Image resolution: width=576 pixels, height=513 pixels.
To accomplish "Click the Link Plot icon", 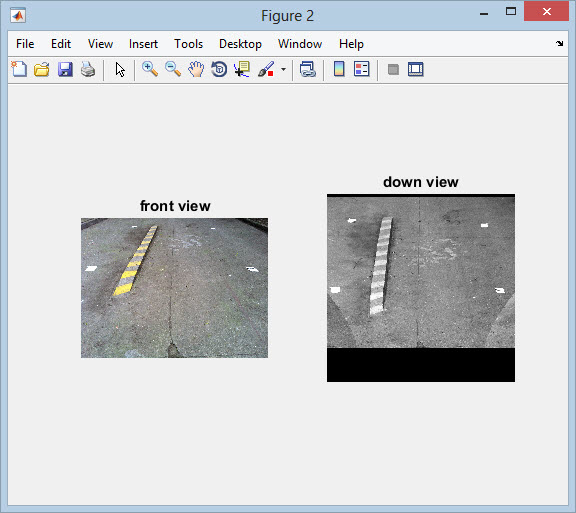I will [x=307, y=69].
